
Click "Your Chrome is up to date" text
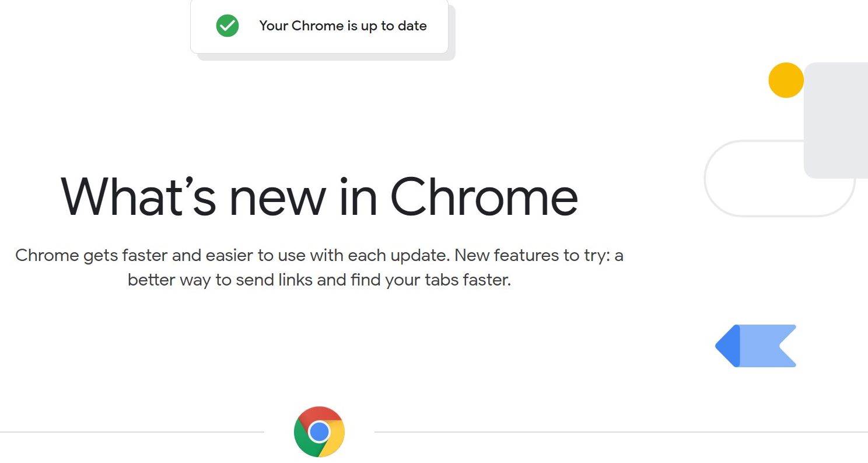343,26
